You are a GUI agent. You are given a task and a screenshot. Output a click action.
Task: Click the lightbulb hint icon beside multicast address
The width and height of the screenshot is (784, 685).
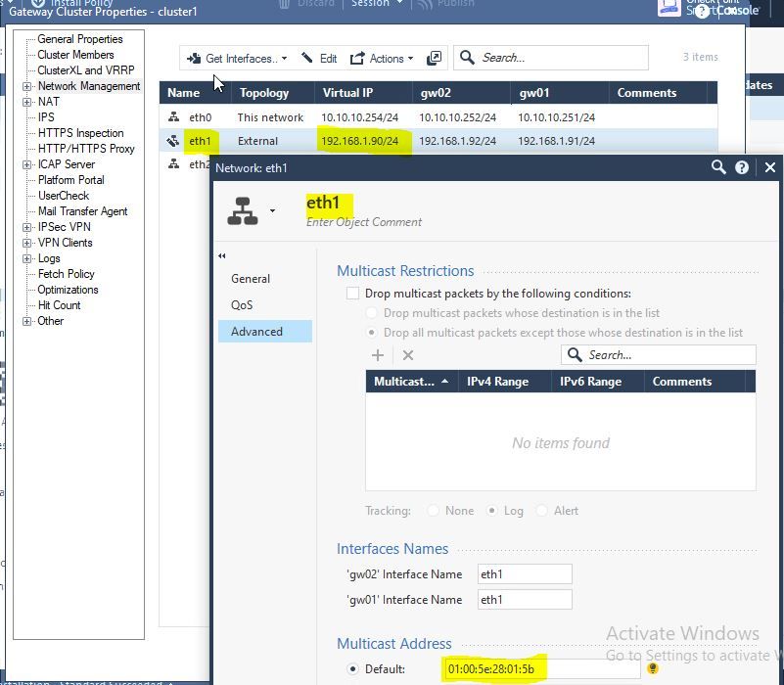click(x=653, y=668)
